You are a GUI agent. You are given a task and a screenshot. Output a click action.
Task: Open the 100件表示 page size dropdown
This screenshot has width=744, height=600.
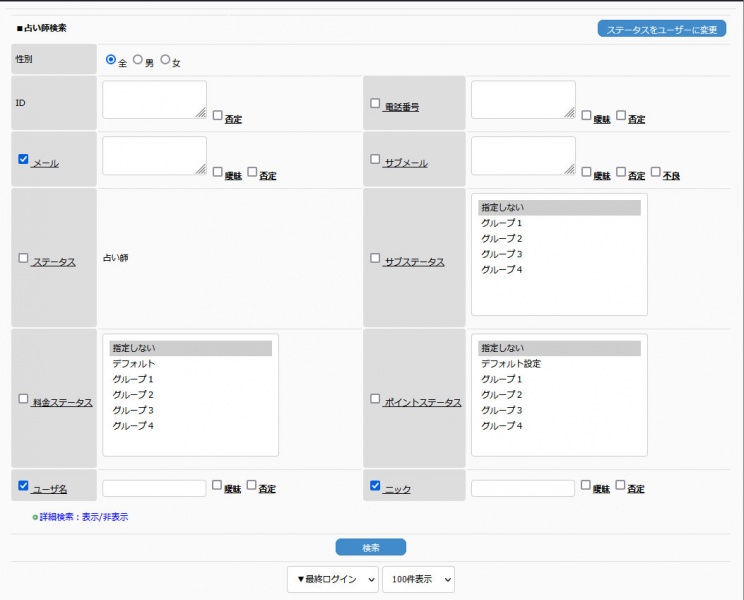pos(418,579)
